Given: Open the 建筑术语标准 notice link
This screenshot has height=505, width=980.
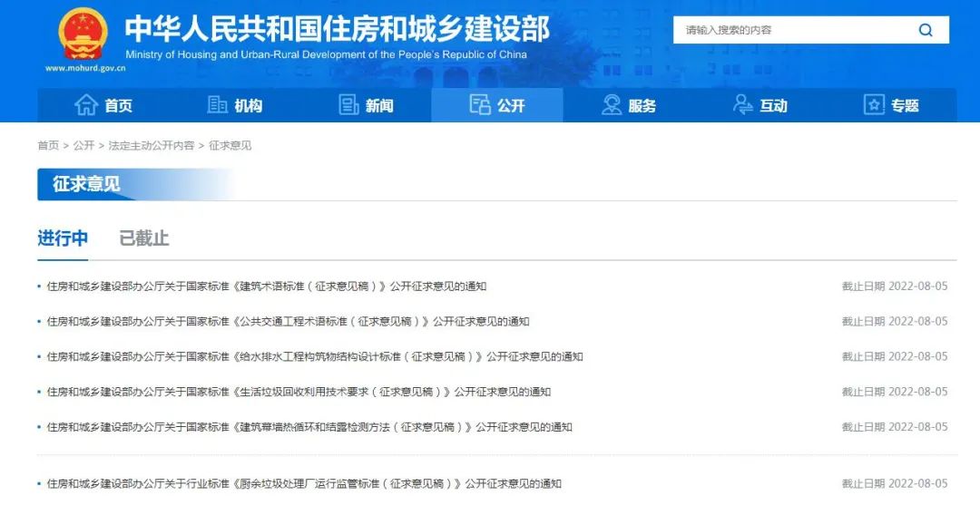Looking at the screenshot, I should [x=267, y=286].
